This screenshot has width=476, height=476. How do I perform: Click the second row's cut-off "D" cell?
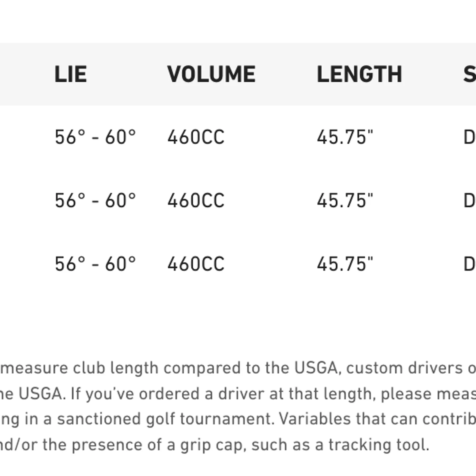(x=469, y=201)
